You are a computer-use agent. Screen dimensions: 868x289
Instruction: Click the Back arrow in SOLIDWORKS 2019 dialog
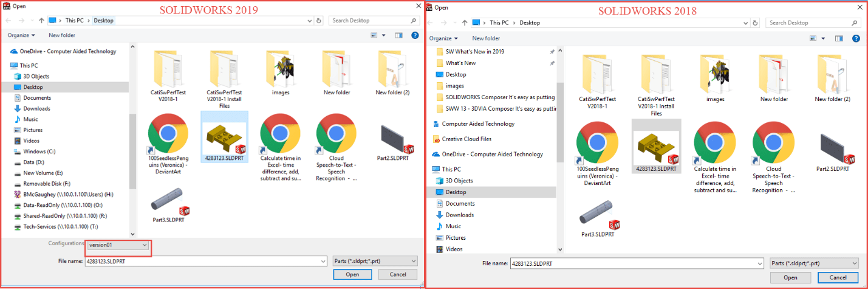[x=7, y=20]
